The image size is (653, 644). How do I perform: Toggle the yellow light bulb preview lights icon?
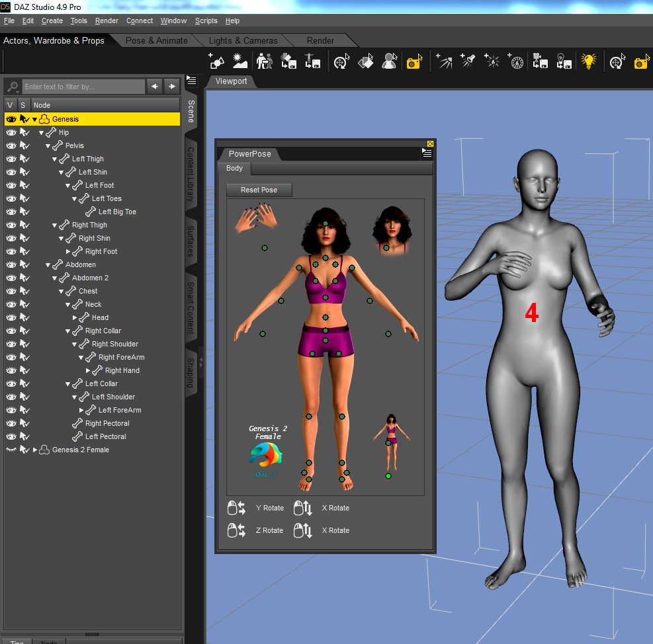pyautogui.click(x=588, y=61)
